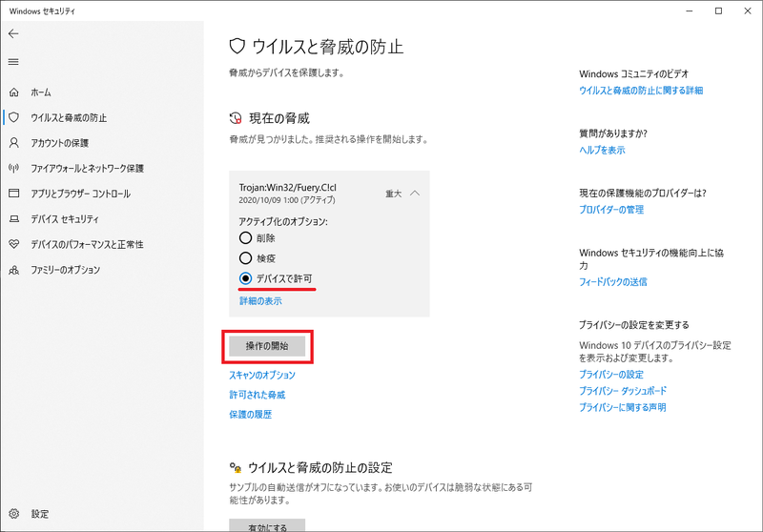Open the スキャンのオプション link
763x532 pixels.
tap(262, 375)
